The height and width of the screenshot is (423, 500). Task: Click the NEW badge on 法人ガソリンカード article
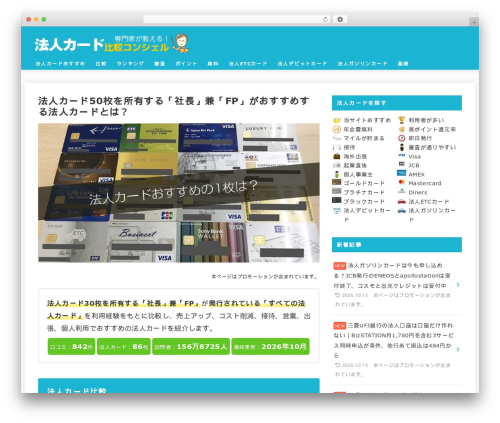click(x=340, y=266)
